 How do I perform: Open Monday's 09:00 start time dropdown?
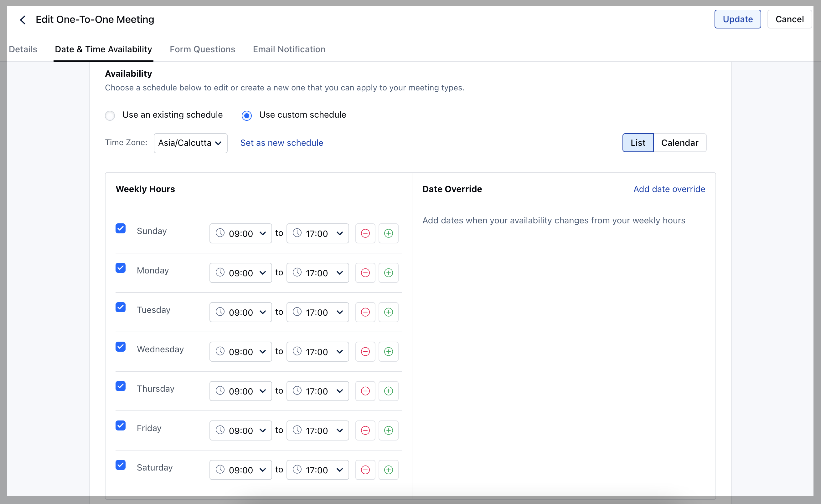click(240, 273)
